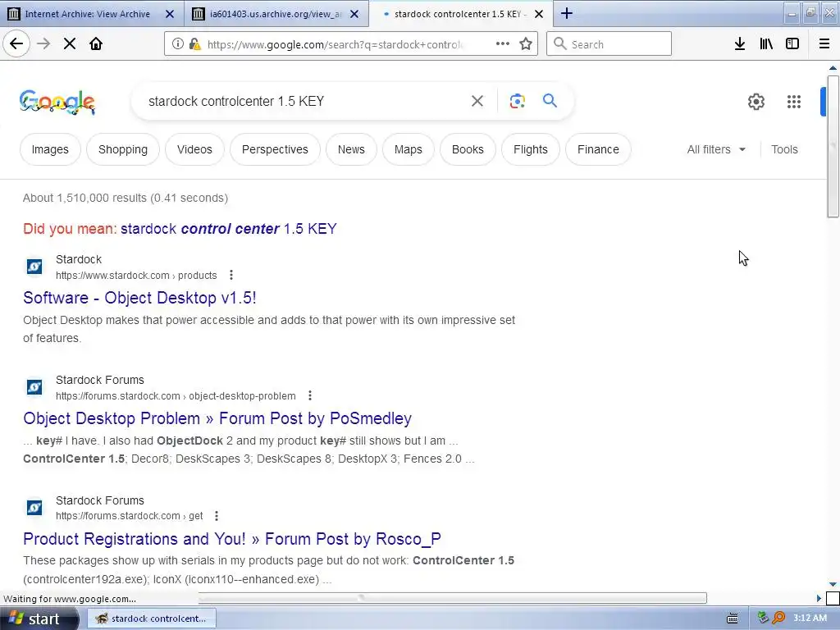The image size is (840, 630).
Task: Open options for stardock.com products result
Action: click(x=231, y=275)
